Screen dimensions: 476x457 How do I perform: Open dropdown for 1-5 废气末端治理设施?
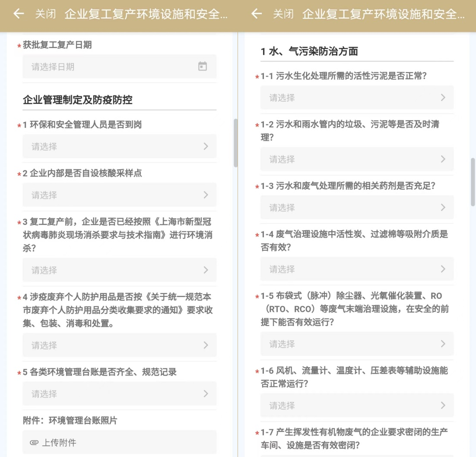pyautogui.click(x=357, y=344)
